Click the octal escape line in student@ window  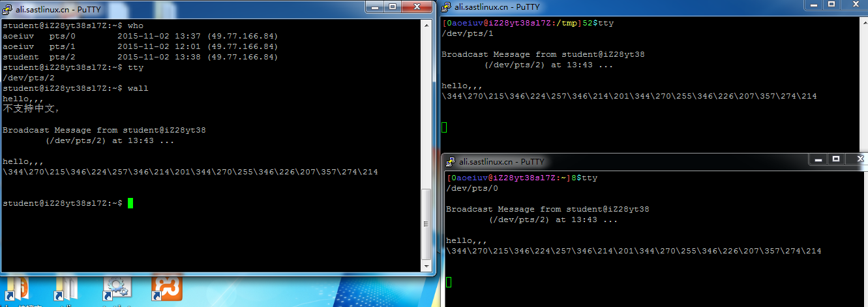click(x=190, y=172)
